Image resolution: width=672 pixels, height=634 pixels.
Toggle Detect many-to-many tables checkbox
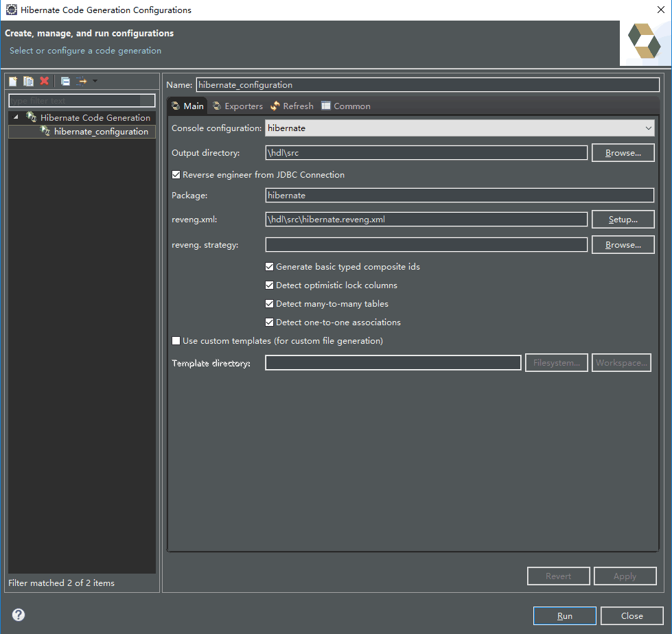click(x=270, y=304)
